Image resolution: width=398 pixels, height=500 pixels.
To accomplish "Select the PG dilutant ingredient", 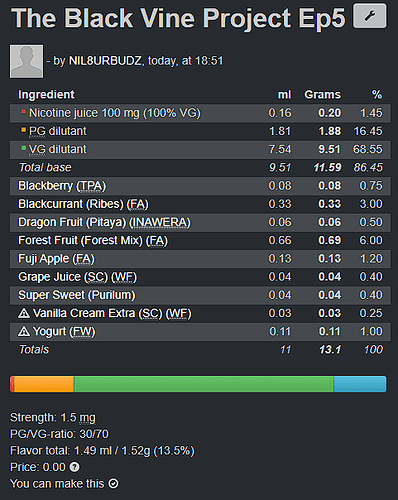I will pos(58,131).
